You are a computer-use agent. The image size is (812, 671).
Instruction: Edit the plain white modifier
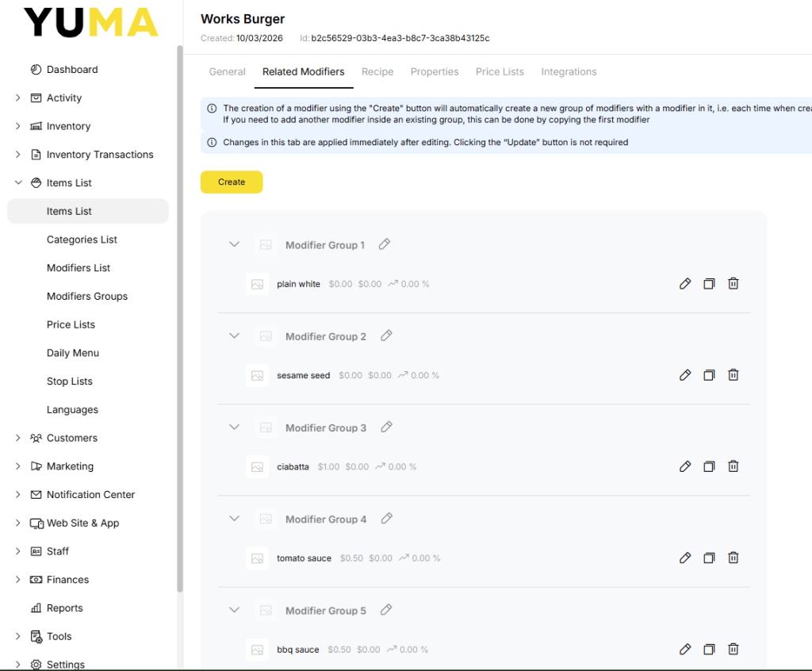(684, 283)
